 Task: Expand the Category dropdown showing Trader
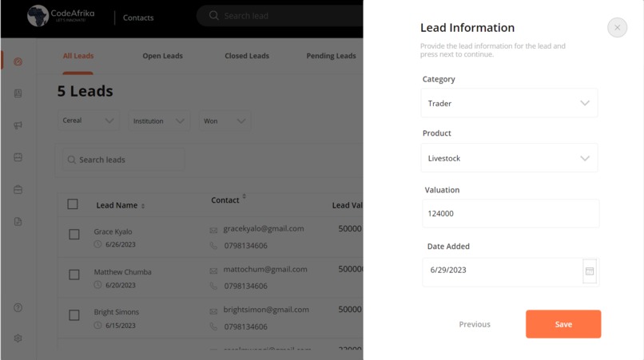pos(509,103)
